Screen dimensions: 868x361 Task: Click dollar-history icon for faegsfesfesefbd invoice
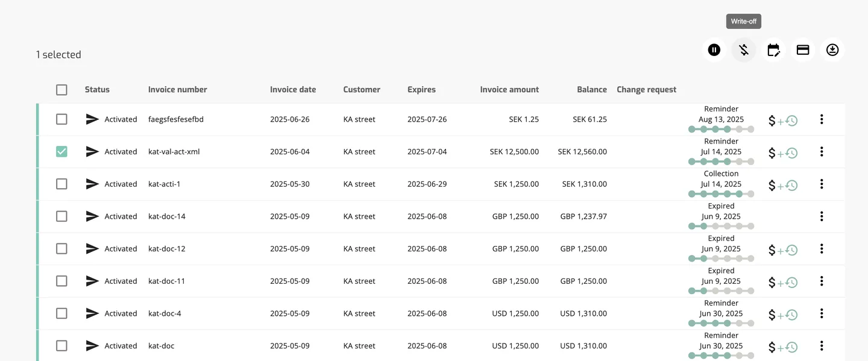[783, 121]
